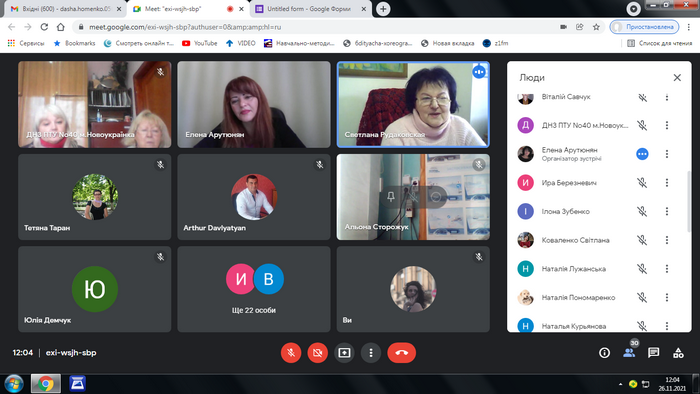Go back in browser history
700x394 pixels.
(12, 27)
